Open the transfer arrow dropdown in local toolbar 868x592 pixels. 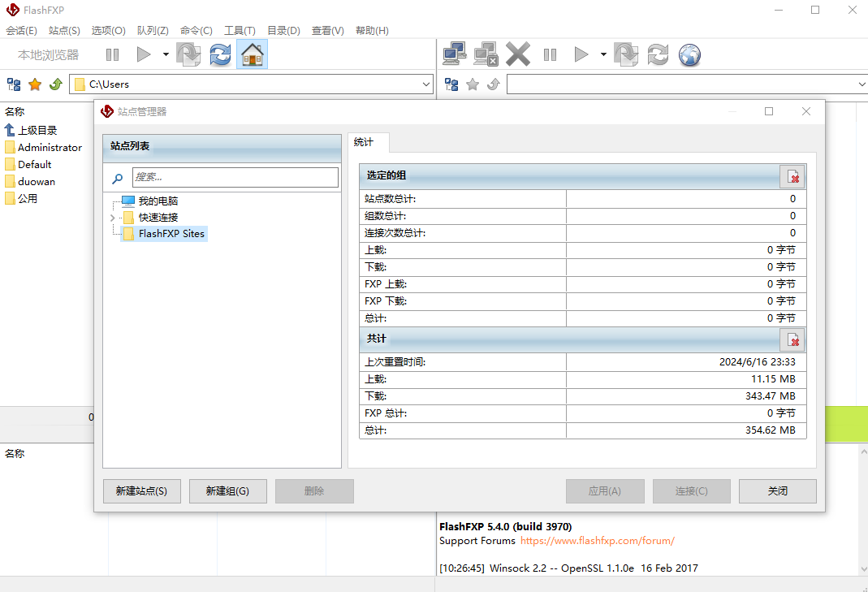166,54
